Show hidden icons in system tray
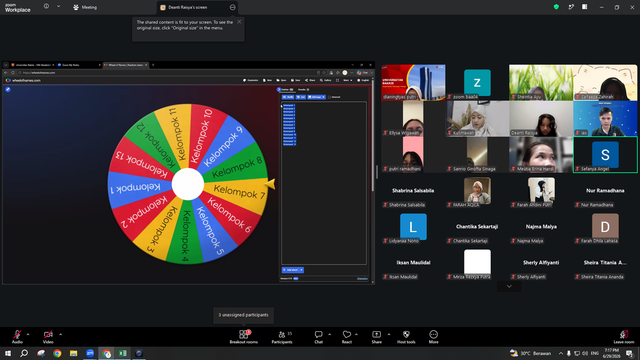 point(561,353)
